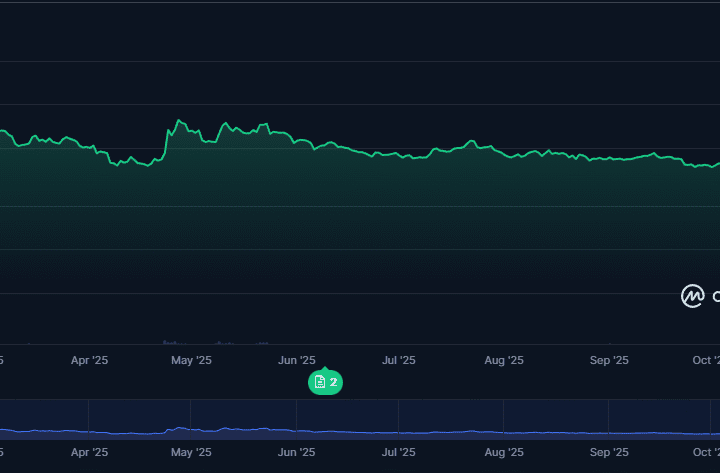The image size is (720, 473).
Task: Click Jun '25 label on main chart axis
Action: pos(297,360)
